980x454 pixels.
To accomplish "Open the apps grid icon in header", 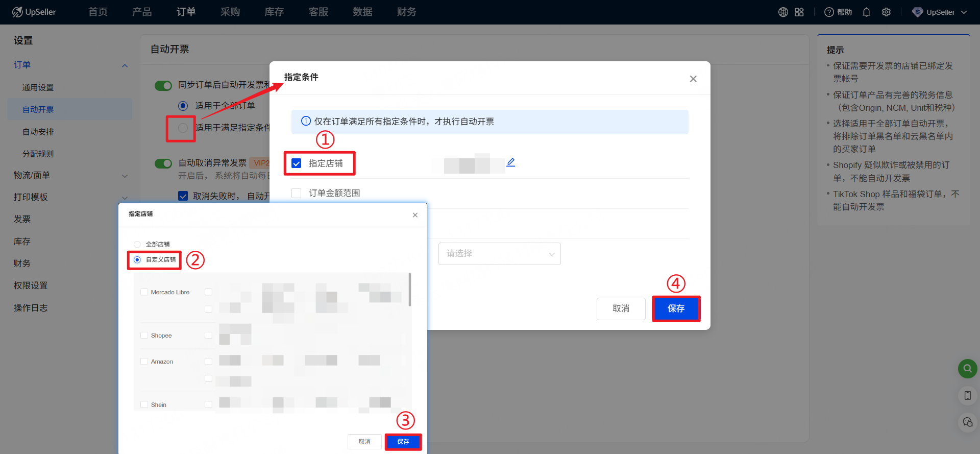I will coord(799,12).
